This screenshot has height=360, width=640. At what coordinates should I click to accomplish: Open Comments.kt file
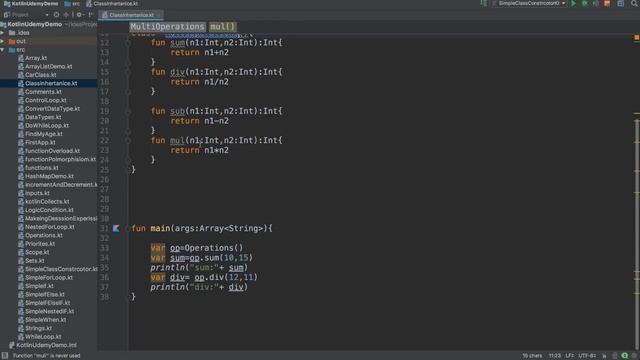[x=43, y=92]
